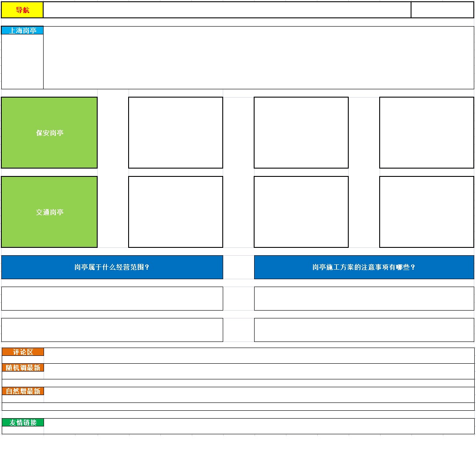Click the large empty area right of 上海岗亭
Viewport: 476px width, 453px height.
pos(258,58)
